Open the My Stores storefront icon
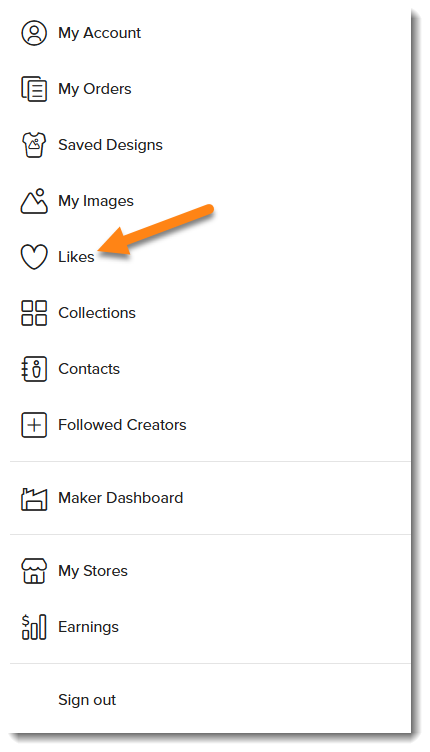Viewport: 430px width, 752px height. coord(34,571)
